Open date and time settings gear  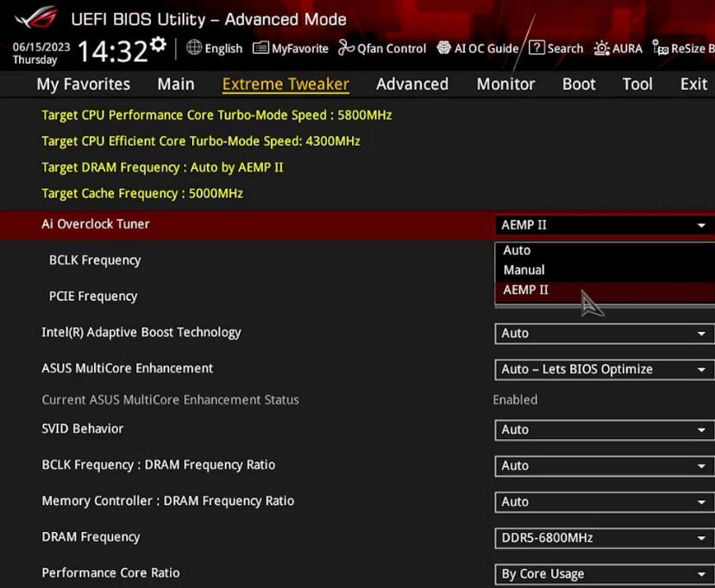158,44
